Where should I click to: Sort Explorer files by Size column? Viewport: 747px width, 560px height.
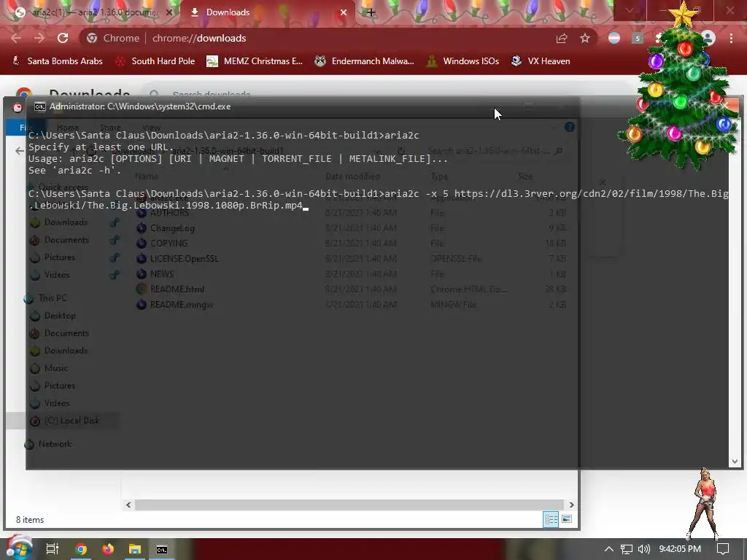(525, 176)
